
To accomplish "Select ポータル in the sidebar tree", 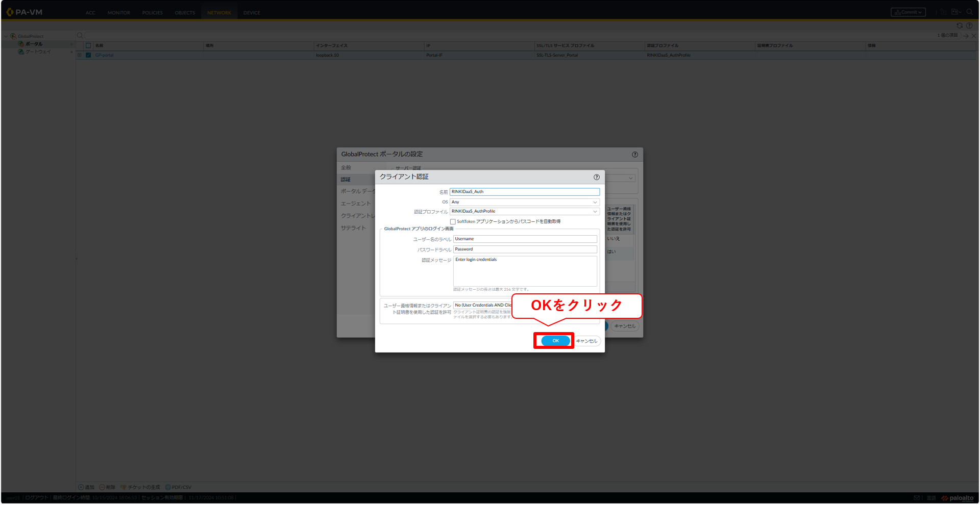I will (34, 44).
